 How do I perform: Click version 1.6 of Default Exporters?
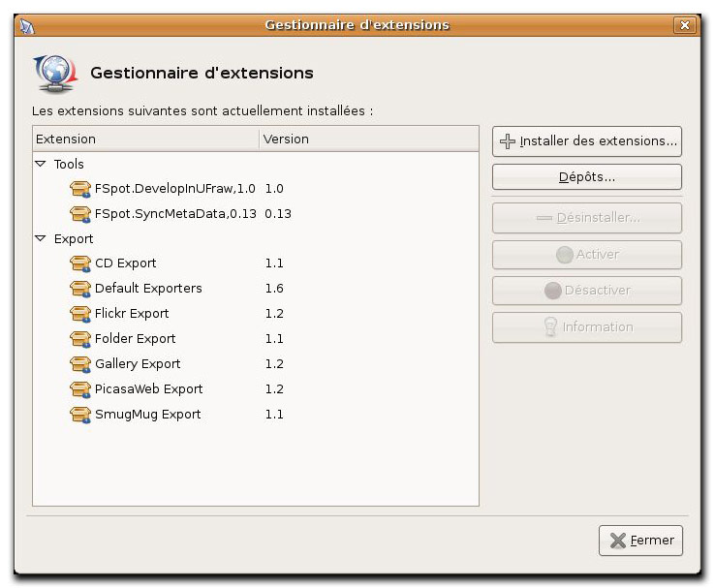click(274, 289)
